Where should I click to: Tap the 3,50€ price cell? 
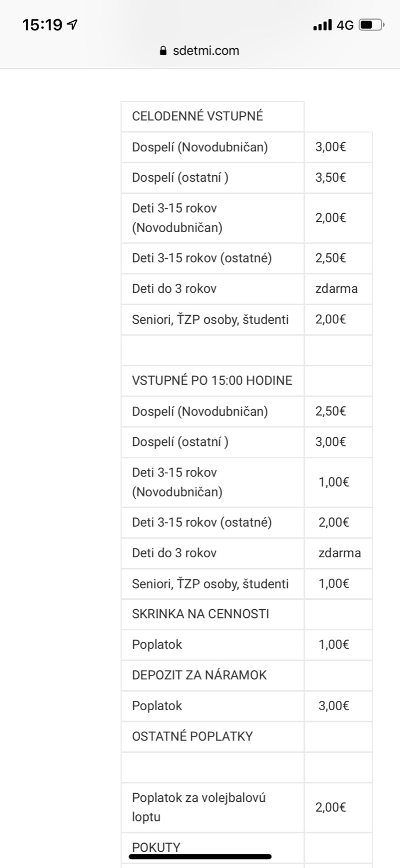[x=331, y=177]
